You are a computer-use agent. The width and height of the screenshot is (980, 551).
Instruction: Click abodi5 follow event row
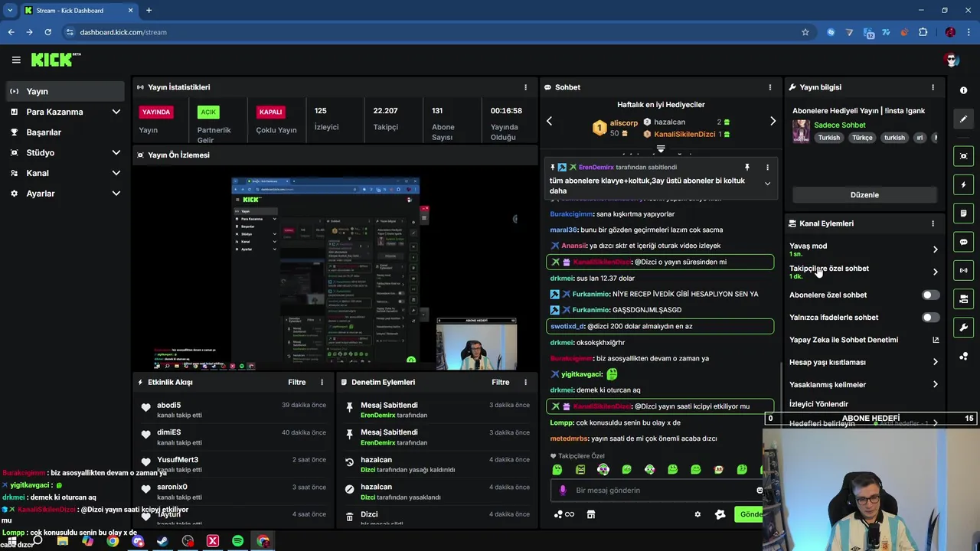(234, 410)
